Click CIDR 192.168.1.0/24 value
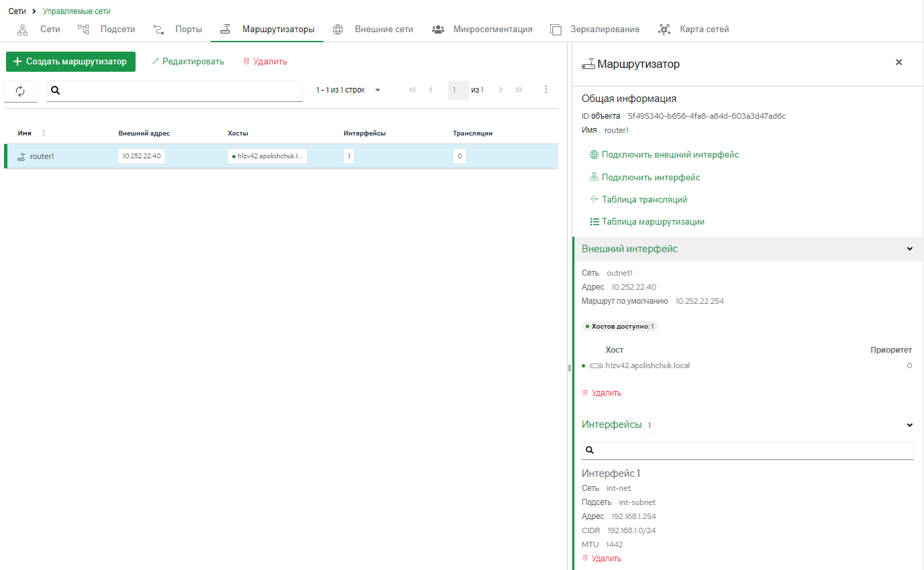The width and height of the screenshot is (924, 570). tap(631, 530)
